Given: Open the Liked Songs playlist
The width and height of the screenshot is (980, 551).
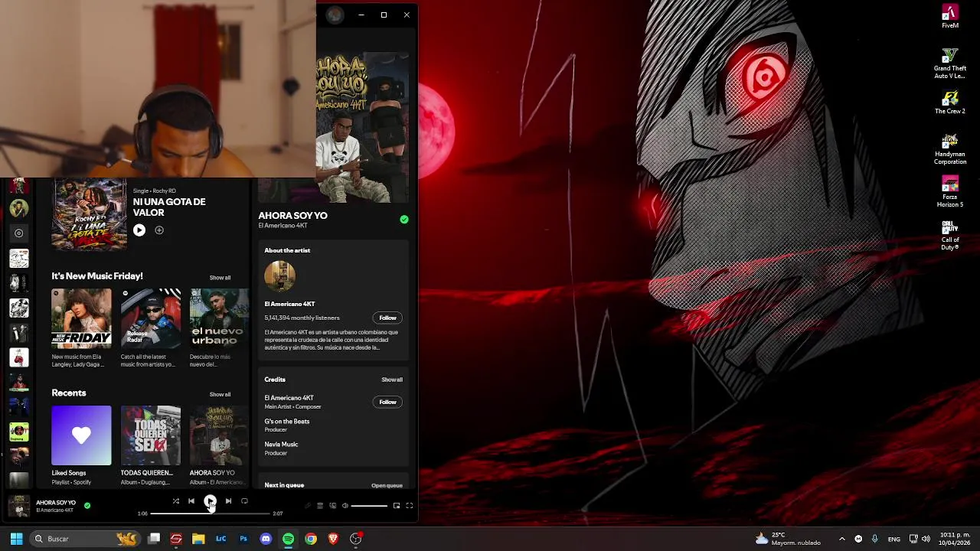Looking at the screenshot, I should click(x=81, y=435).
